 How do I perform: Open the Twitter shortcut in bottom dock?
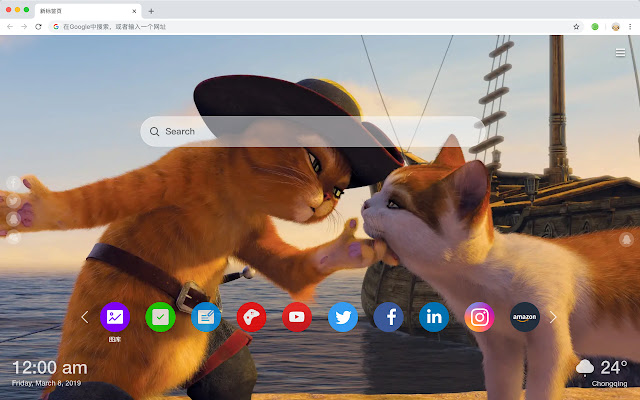[x=343, y=317]
